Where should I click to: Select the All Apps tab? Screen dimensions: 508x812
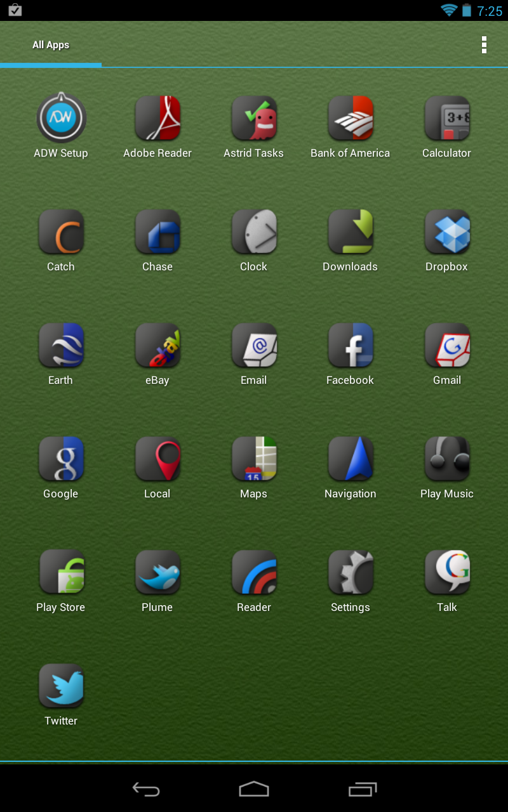click(x=51, y=45)
